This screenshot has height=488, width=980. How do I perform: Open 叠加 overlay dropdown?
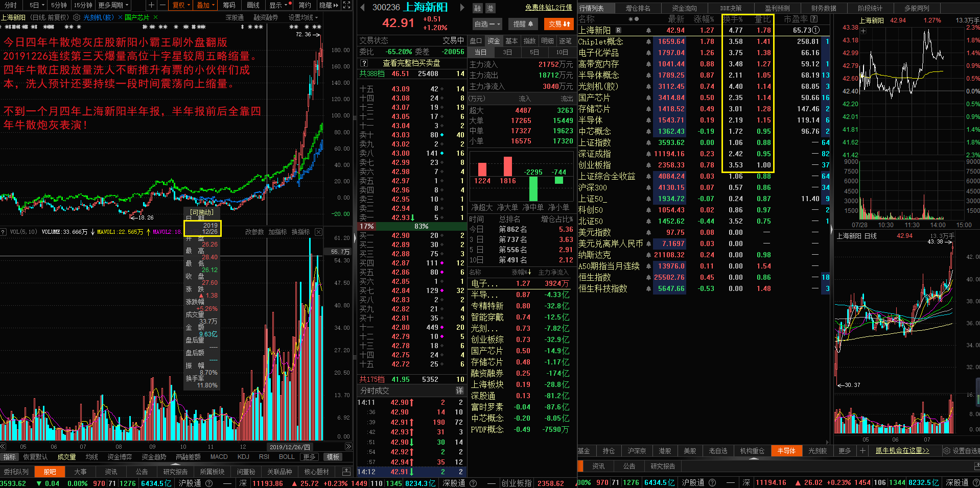(x=205, y=5)
